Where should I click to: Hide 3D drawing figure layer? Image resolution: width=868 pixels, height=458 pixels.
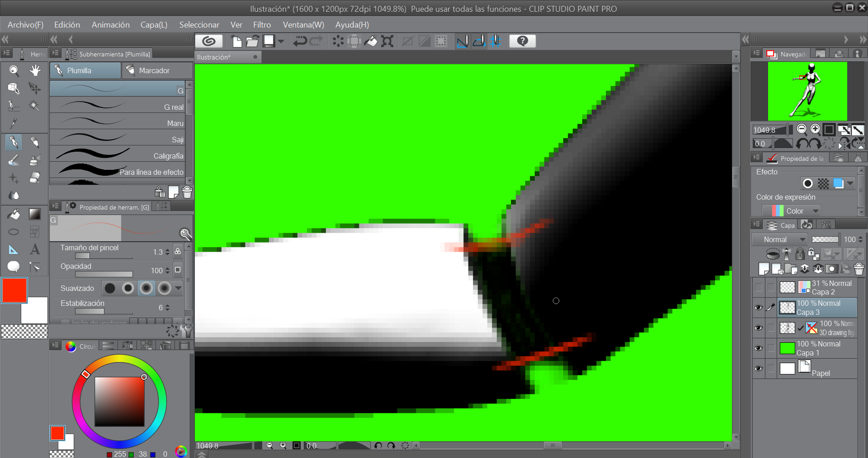tap(759, 328)
